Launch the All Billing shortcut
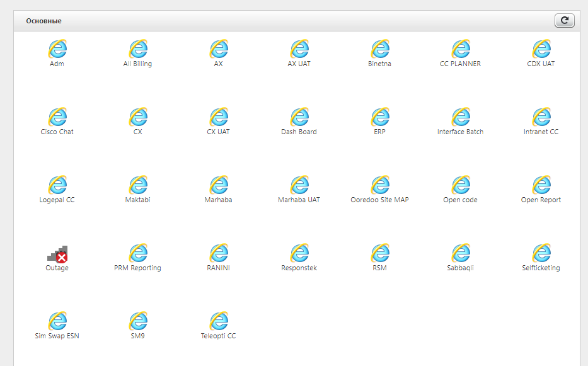This screenshot has height=366, width=588. point(138,49)
